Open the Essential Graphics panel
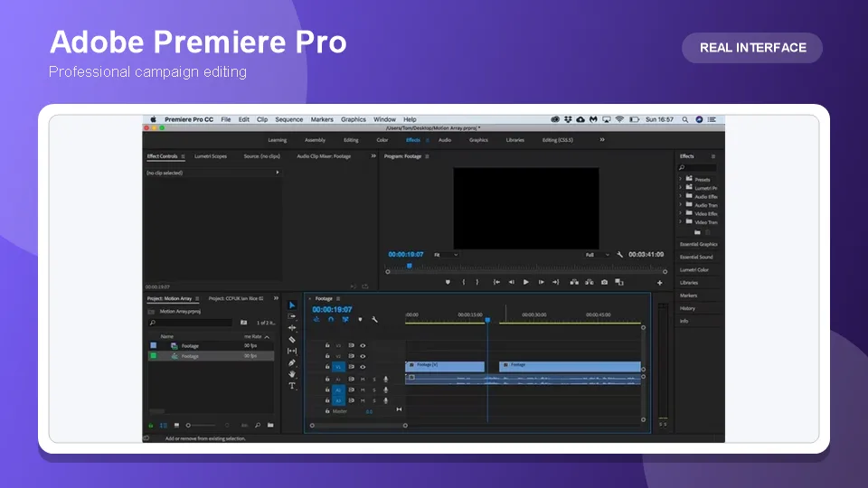 pyautogui.click(x=699, y=245)
